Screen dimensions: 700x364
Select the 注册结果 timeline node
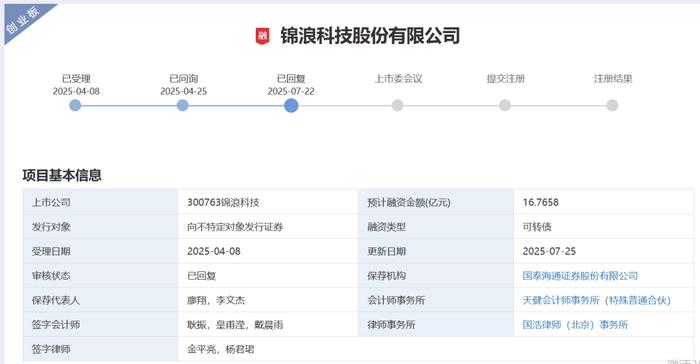(x=612, y=105)
